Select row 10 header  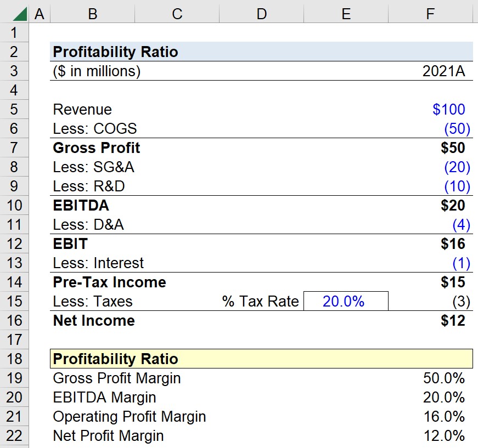(14, 205)
